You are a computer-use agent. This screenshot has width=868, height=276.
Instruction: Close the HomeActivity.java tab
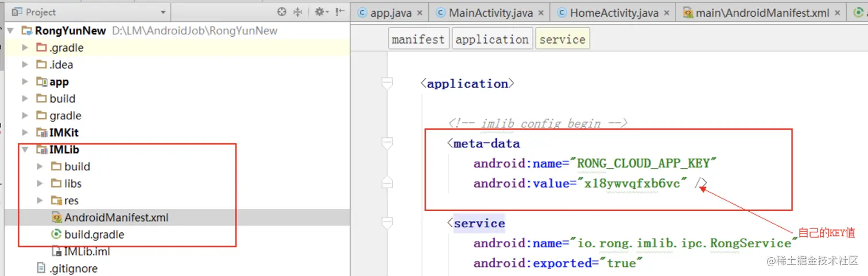pos(667,13)
